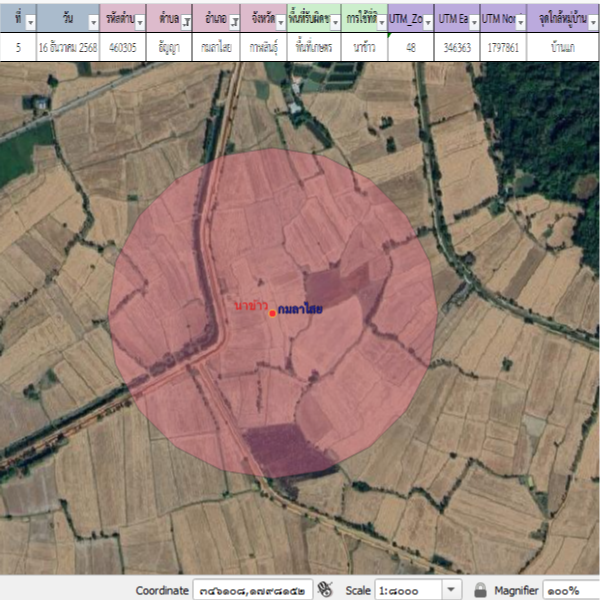Open the filter arrow on จุดใกล้หมู่บ้าน column
Viewport: 600px width, 600px height.
[590, 21]
